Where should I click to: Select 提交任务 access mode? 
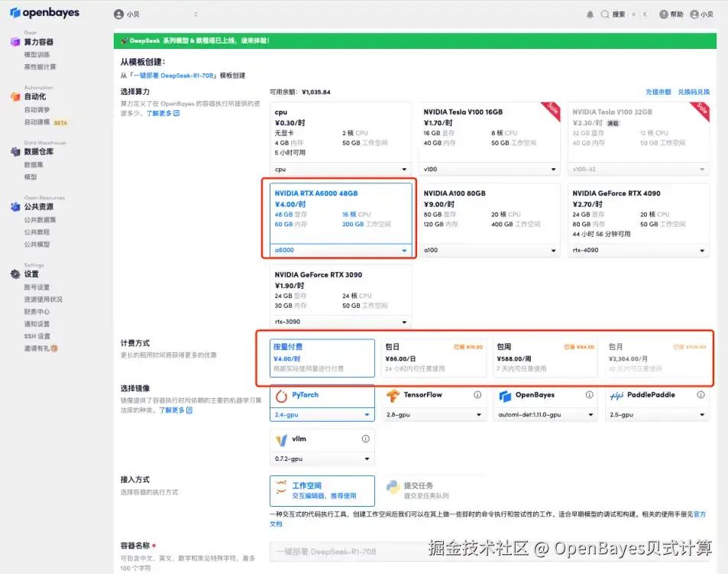[434, 491]
